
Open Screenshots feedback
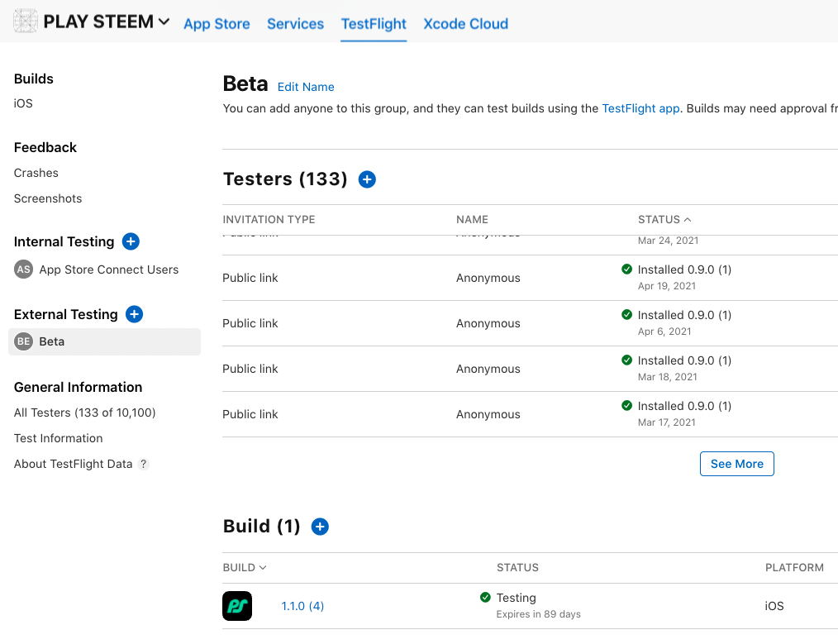(x=48, y=198)
